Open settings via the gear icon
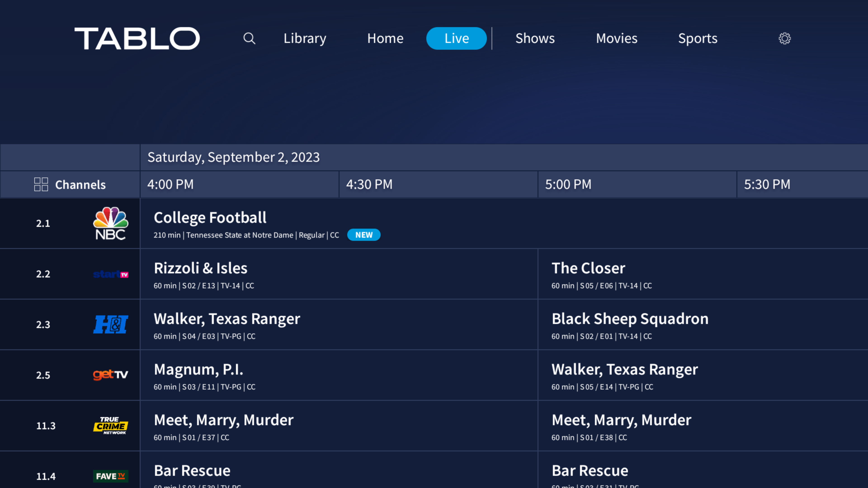The height and width of the screenshot is (488, 868). [784, 38]
